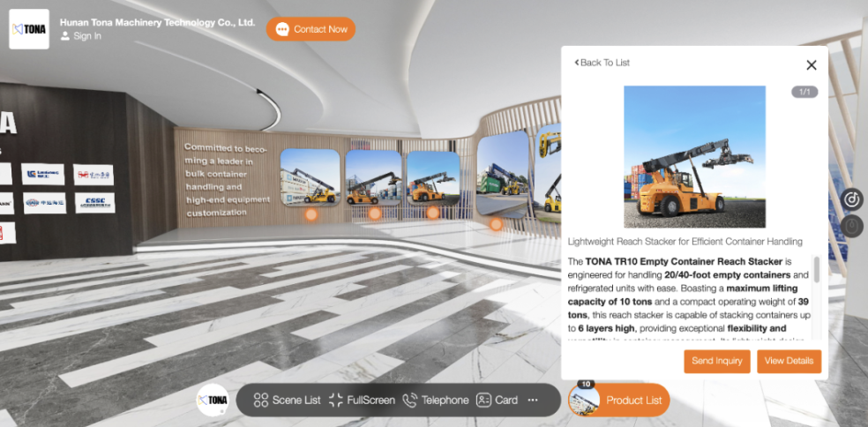Viewport: 868px width, 427px height.
Task: Toggle the mouse control mode icon
Action: click(851, 227)
